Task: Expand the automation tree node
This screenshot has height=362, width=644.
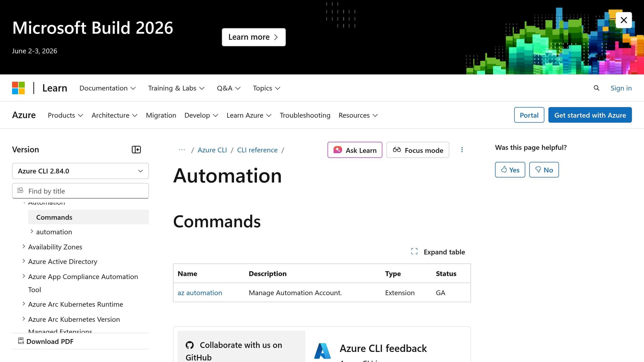Action: tap(32, 232)
